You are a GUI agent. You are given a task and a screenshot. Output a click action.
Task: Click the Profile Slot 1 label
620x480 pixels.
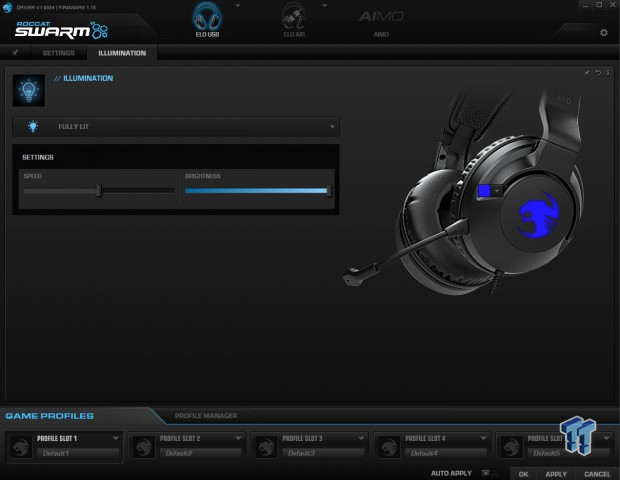click(57, 438)
